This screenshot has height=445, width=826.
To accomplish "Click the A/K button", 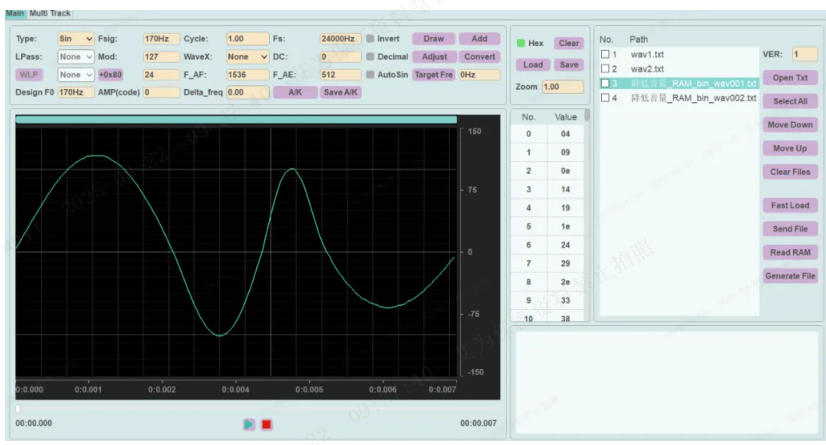I will (295, 92).
